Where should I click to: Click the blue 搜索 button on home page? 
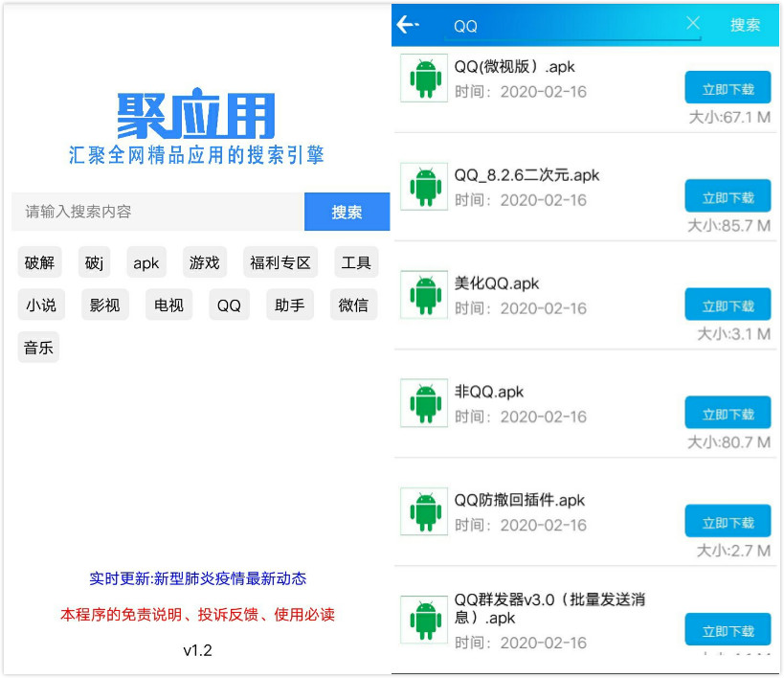coord(347,212)
